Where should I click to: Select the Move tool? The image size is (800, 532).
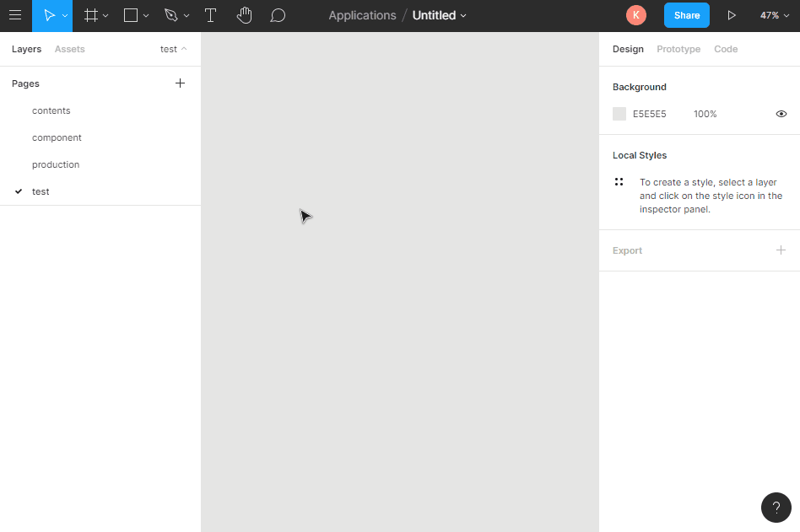(x=49, y=15)
